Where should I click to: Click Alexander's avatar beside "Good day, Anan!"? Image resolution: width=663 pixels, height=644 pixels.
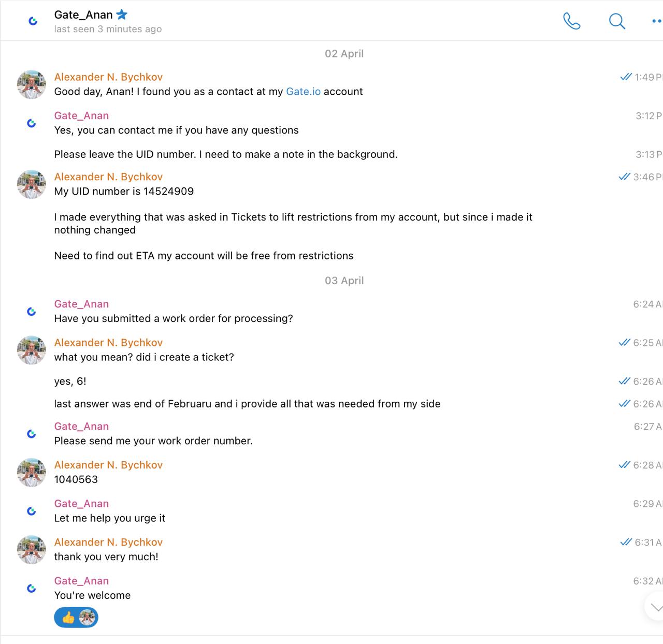point(32,84)
